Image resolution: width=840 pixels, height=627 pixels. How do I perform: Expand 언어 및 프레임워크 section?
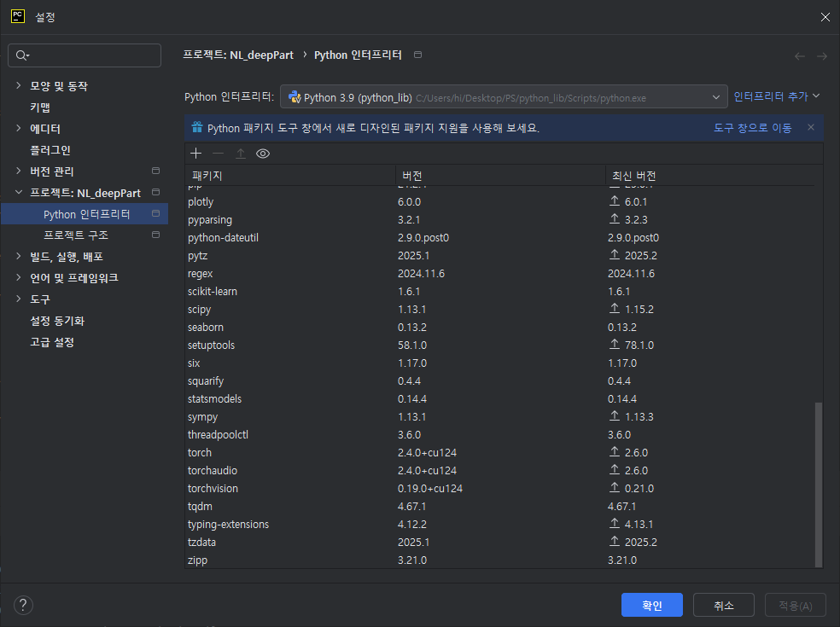(x=19, y=277)
